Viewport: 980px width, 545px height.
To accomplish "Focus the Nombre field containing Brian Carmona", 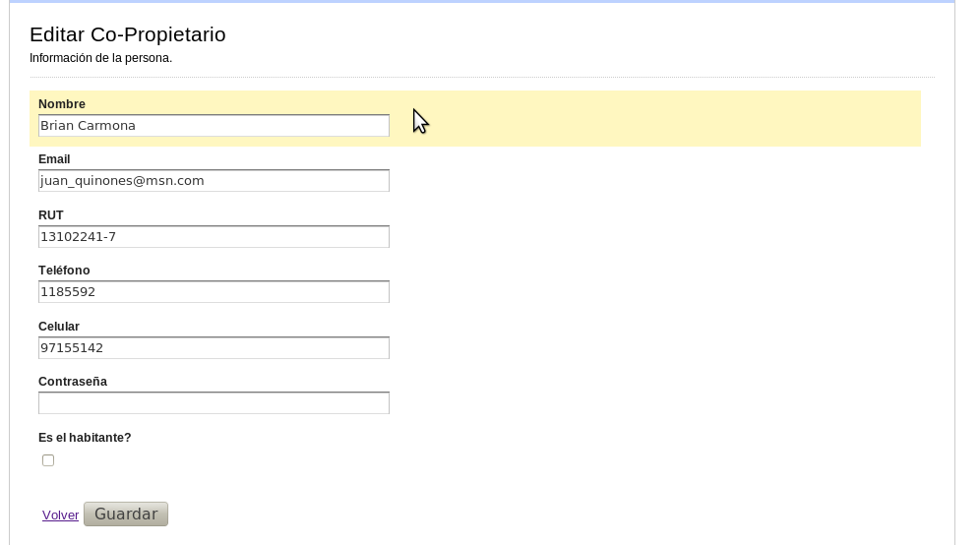I will [x=214, y=125].
